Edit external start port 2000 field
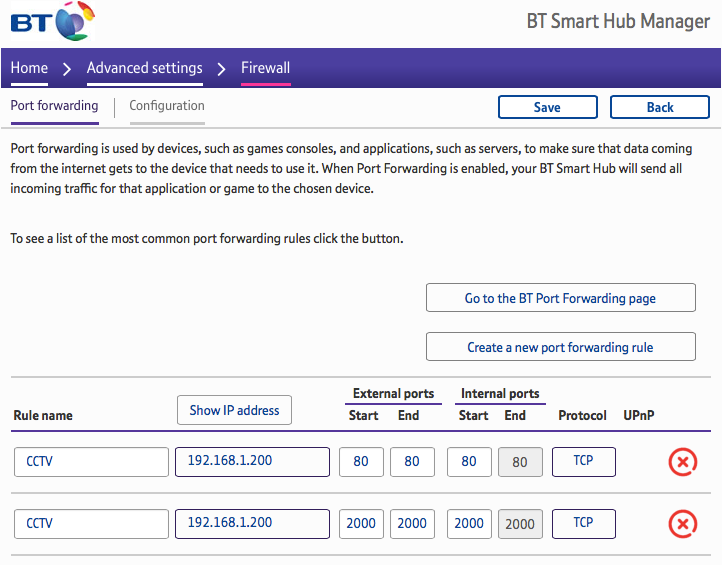Viewport: 722px width, 565px height. (361, 524)
